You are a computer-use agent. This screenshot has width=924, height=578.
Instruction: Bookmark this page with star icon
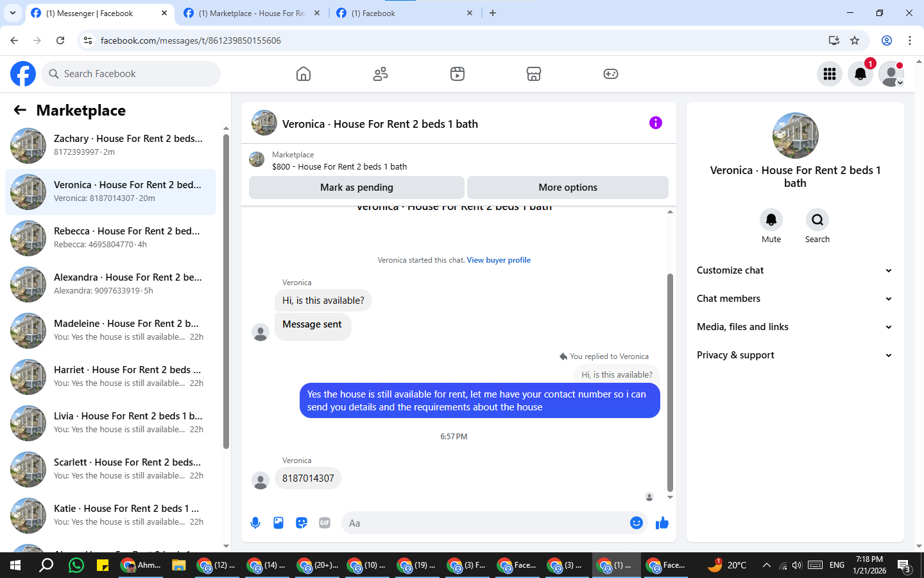855,40
